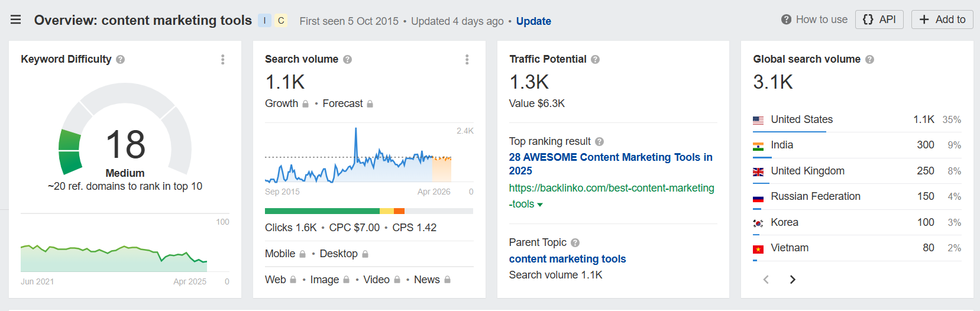This screenshot has width=980, height=311.
Task: Click the 'CPC $7.00' value
Action: (354, 228)
